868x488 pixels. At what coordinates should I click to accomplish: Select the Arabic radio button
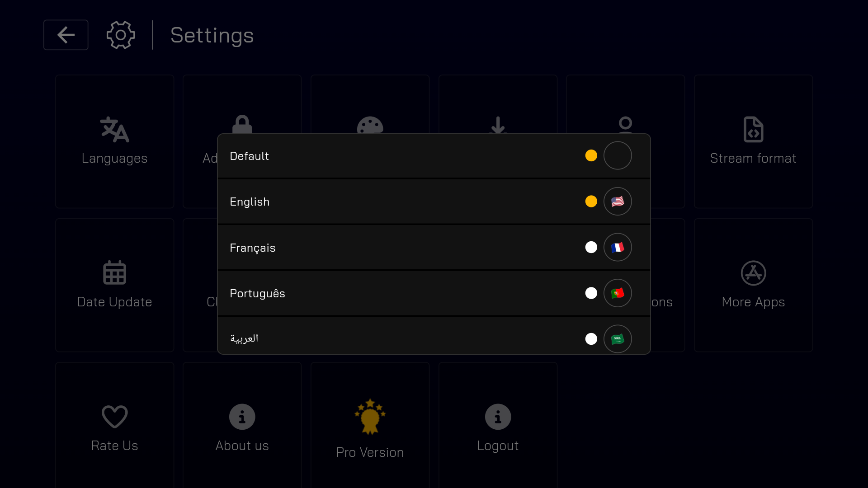[591, 339]
